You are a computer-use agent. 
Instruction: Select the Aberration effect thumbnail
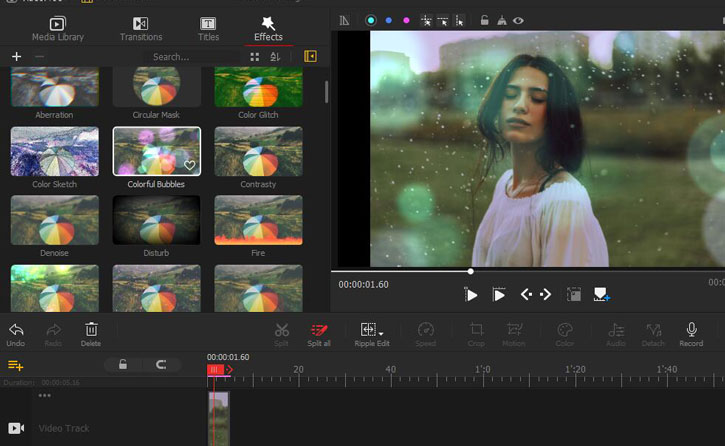(55, 87)
